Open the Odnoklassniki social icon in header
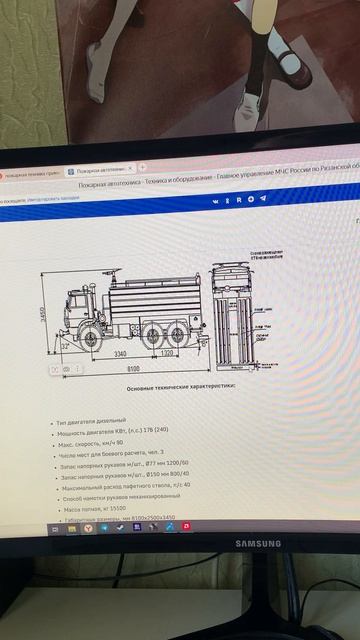 pyautogui.click(x=227, y=200)
